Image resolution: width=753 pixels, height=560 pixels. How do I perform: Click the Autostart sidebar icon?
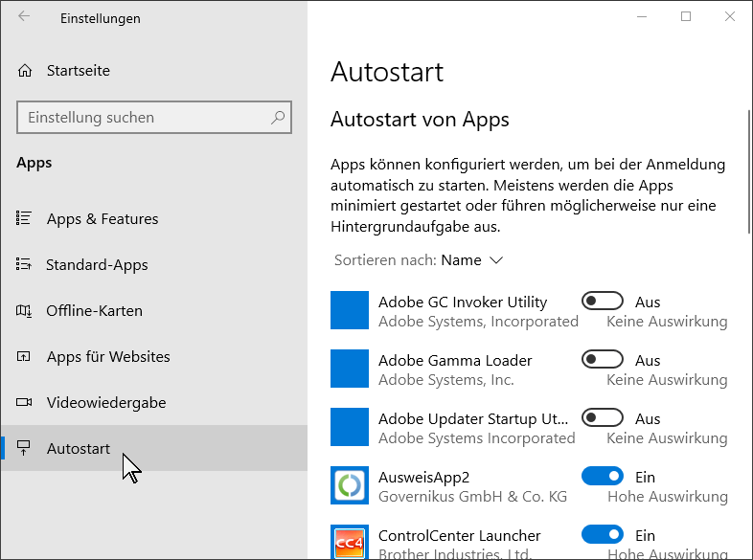[x=24, y=448]
